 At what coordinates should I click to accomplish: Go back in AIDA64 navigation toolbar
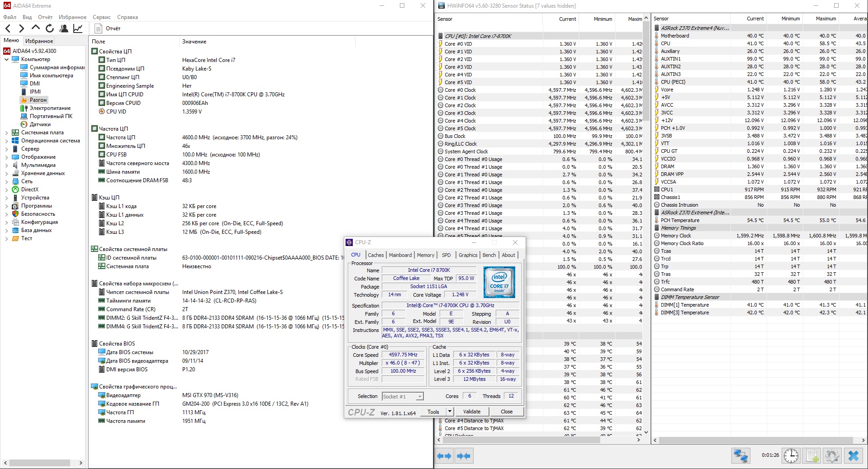(x=8, y=28)
